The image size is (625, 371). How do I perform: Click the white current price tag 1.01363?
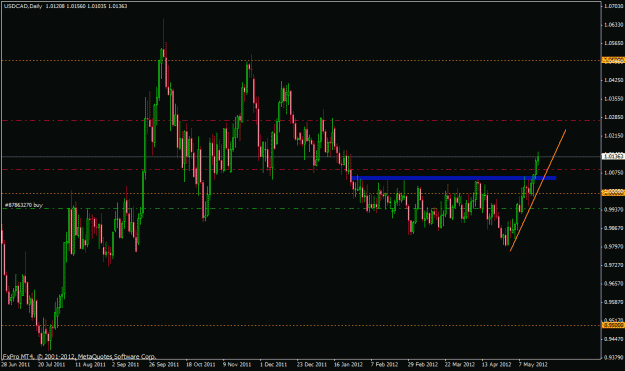pyautogui.click(x=613, y=156)
